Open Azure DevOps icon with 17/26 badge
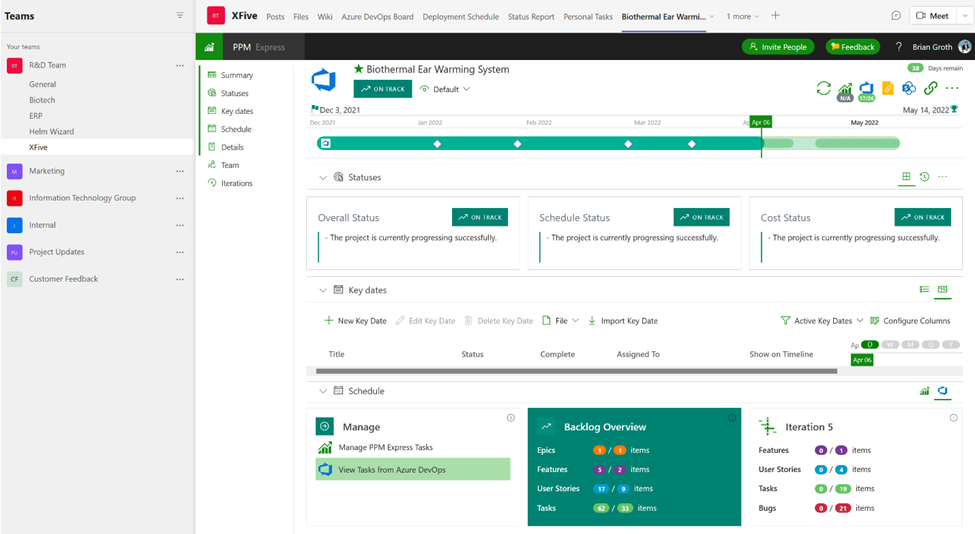This screenshot has height=534, width=975. pyautogui.click(x=866, y=91)
